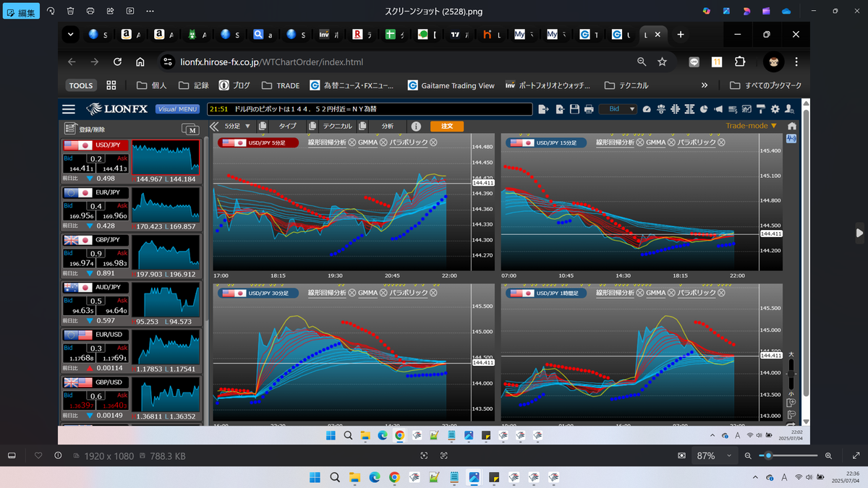Click the Photos trash delete icon

tap(70, 12)
